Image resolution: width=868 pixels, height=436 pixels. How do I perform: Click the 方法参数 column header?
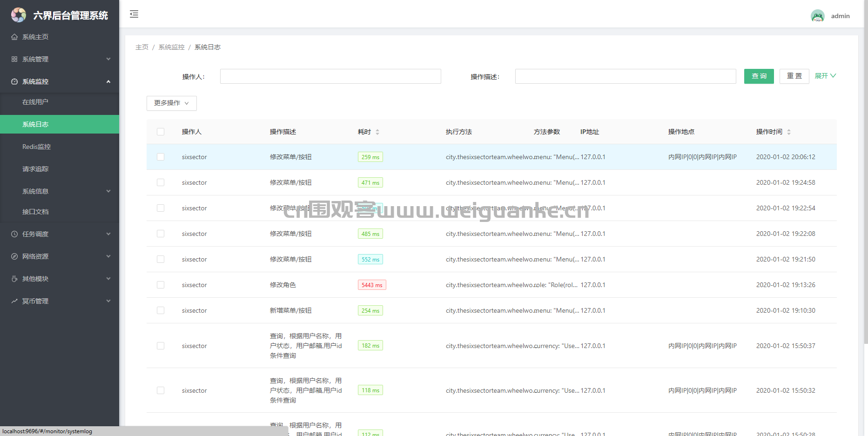[547, 132]
